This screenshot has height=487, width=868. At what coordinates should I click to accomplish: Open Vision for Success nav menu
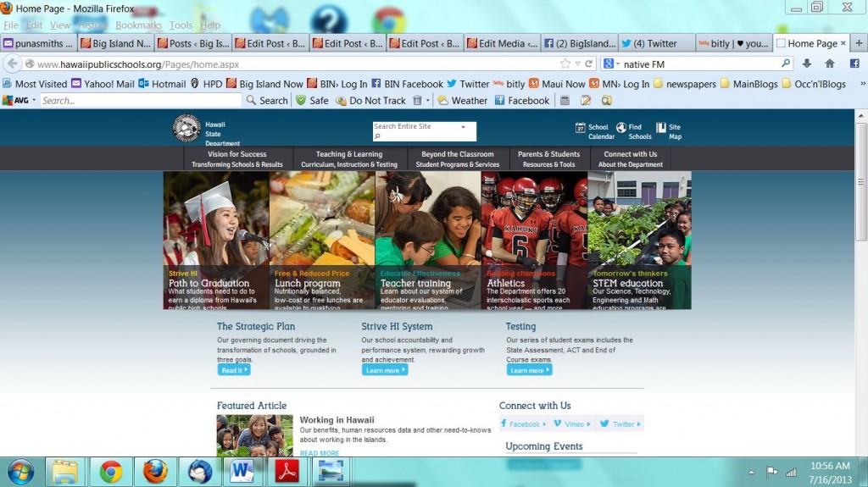[x=237, y=159]
